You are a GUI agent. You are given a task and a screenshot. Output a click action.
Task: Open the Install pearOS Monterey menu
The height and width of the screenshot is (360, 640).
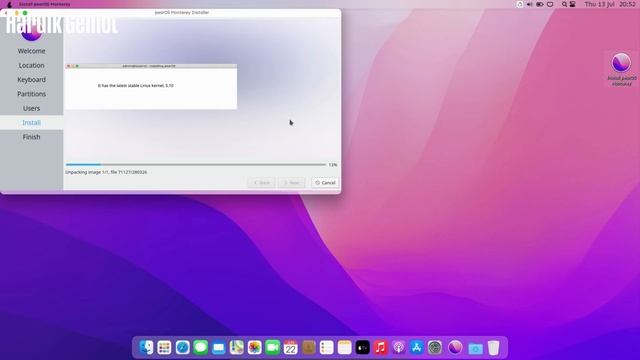click(x=44, y=4)
